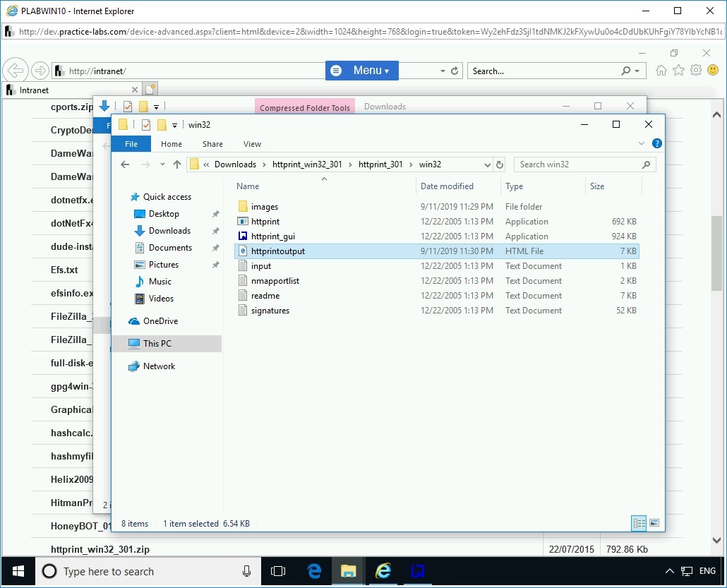Click the File Explorer taskbar icon

pos(348,571)
